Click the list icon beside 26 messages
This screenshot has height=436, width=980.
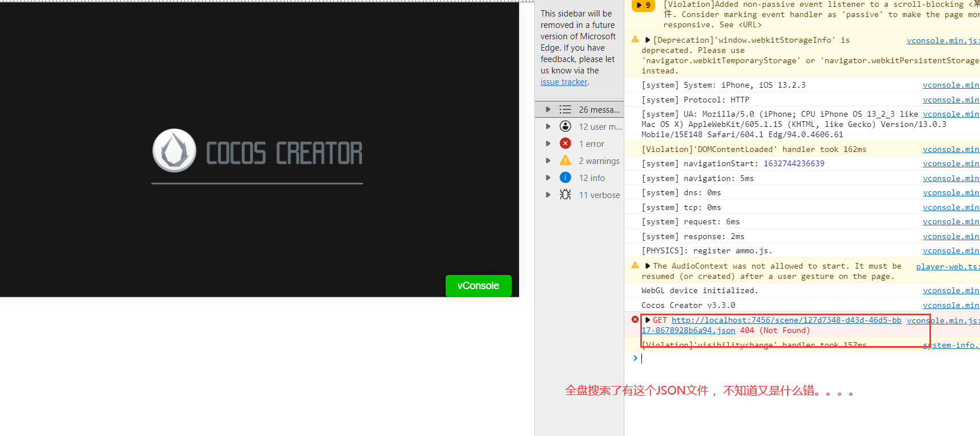[x=565, y=109]
